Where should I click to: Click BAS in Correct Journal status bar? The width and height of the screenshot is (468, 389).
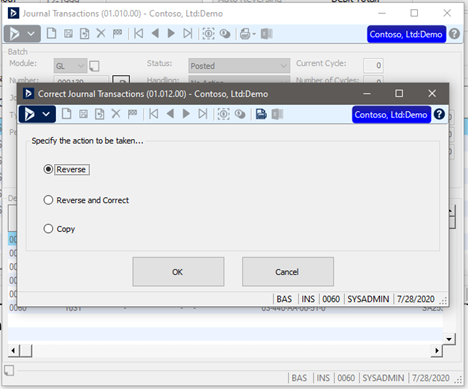pos(284,299)
